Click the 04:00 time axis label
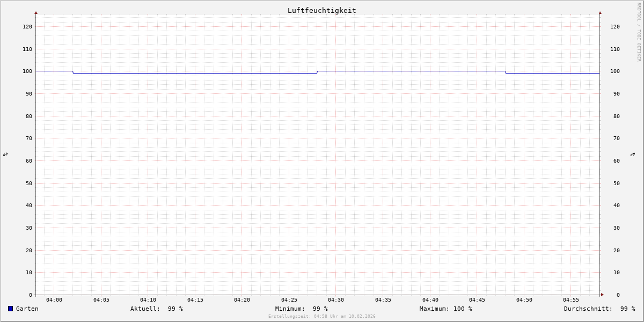Screen dimensions: 644x322 (54, 299)
